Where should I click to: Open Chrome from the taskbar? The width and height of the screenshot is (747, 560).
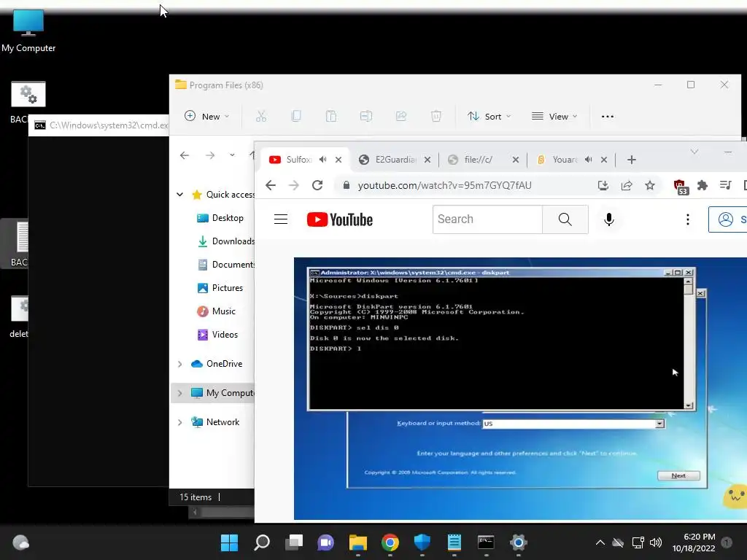pos(390,542)
